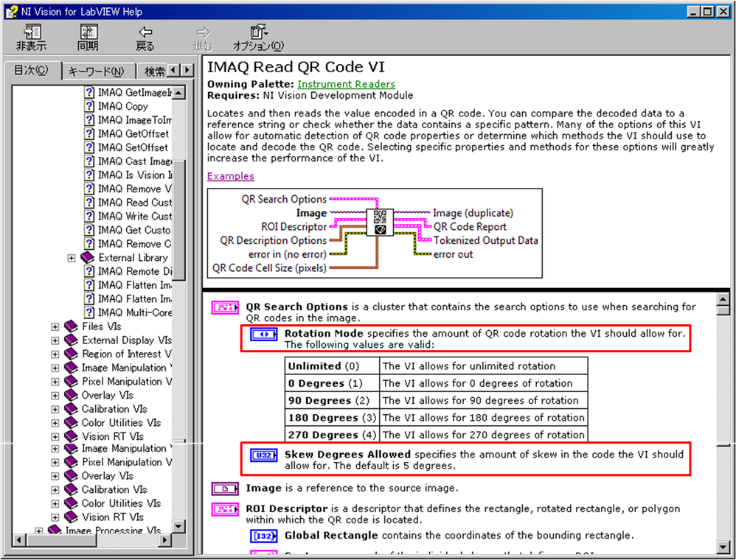The width and height of the screenshot is (736, 560).
Task: Click the IMAQ Get Custo topic icon
Action: 89,230
